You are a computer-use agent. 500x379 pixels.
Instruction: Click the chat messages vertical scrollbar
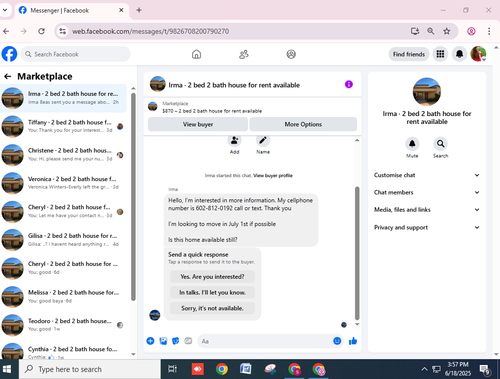357,253
